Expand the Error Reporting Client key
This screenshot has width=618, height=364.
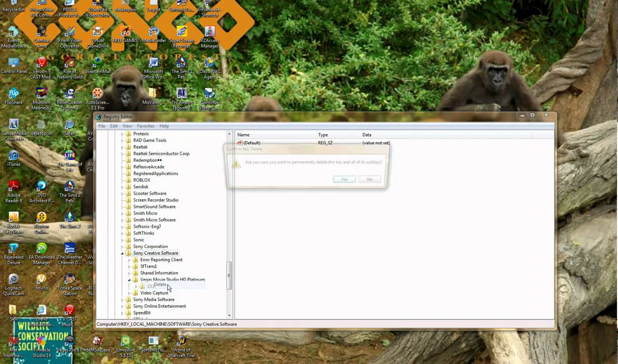[129, 260]
